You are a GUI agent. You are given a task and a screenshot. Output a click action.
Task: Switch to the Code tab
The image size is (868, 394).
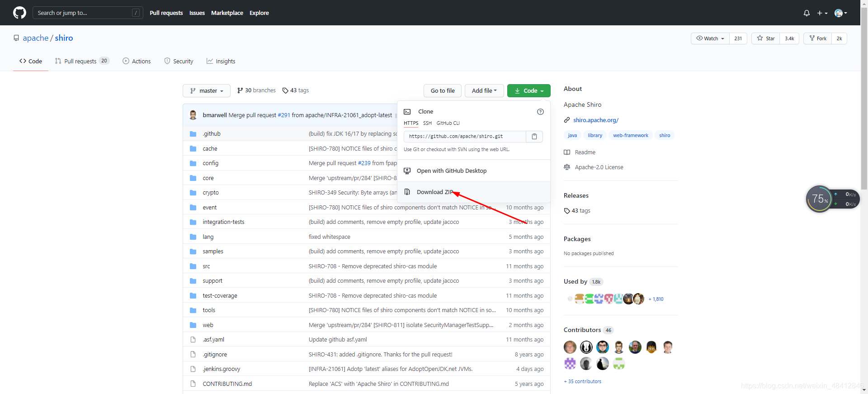pos(31,61)
